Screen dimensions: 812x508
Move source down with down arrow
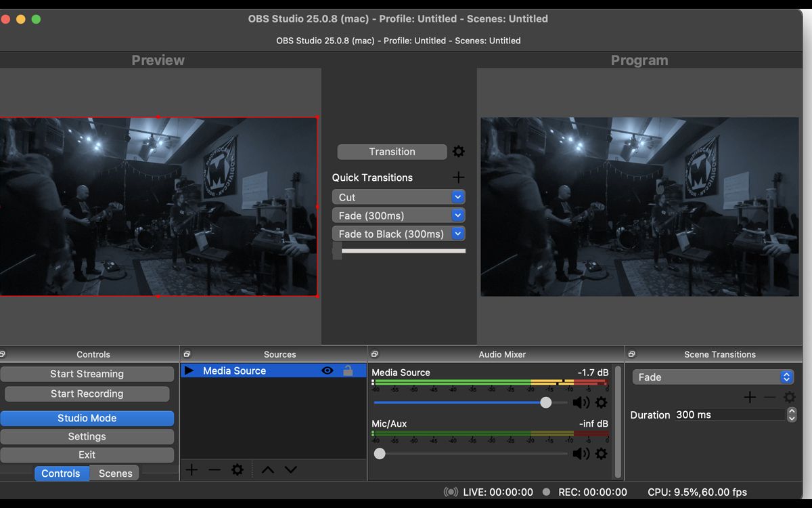coord(290,469)
